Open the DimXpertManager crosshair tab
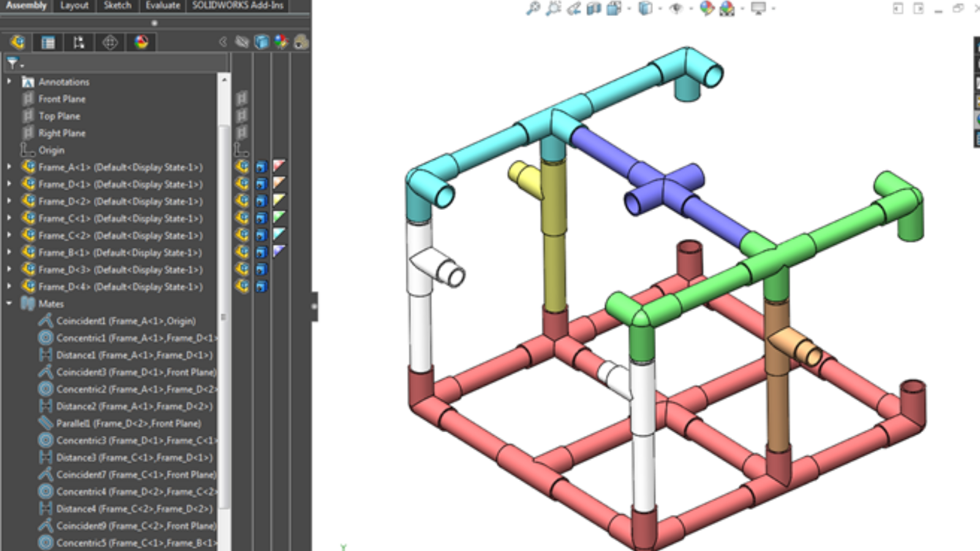This screenshot has height=551, width=980. pyautogui.click(x=110, y=42)
